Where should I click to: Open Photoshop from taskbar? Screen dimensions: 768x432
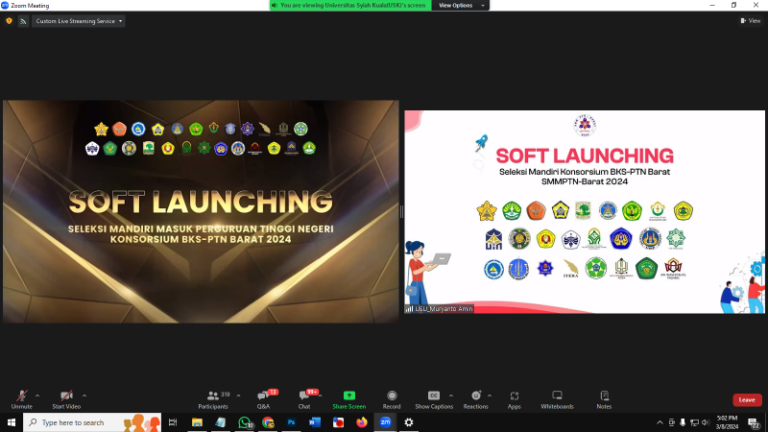click(291, 422)
